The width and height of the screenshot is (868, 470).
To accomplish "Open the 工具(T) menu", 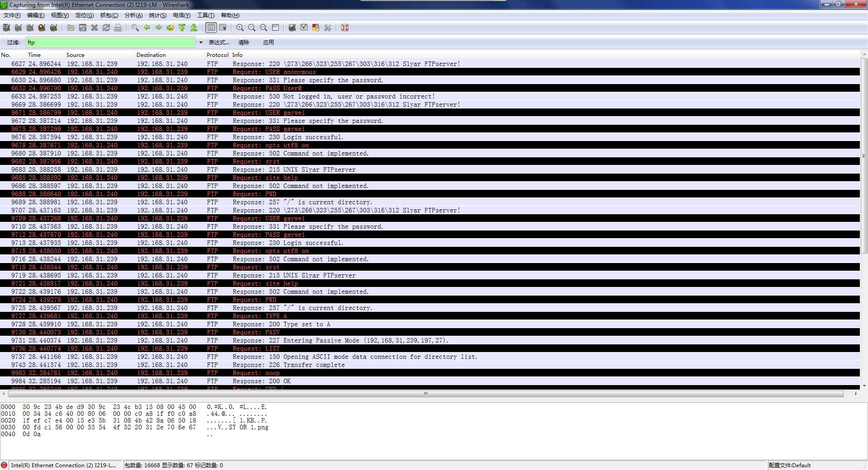I will [206, 15].
